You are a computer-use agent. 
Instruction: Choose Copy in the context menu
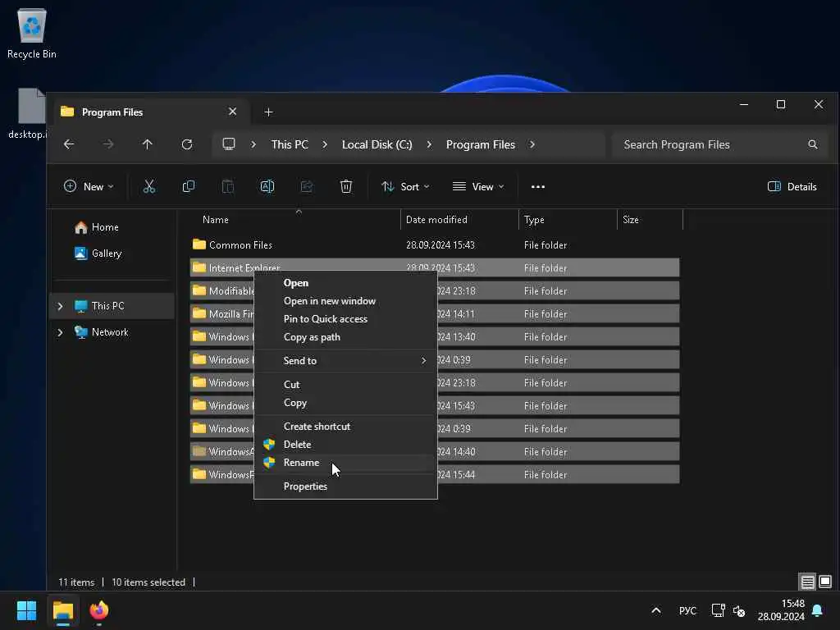coord(345,403)
